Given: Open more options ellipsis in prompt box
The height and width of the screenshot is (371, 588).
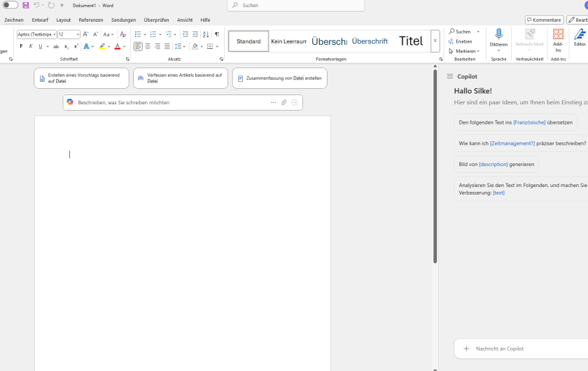Looking at the screenshot, I should (274, 102).
